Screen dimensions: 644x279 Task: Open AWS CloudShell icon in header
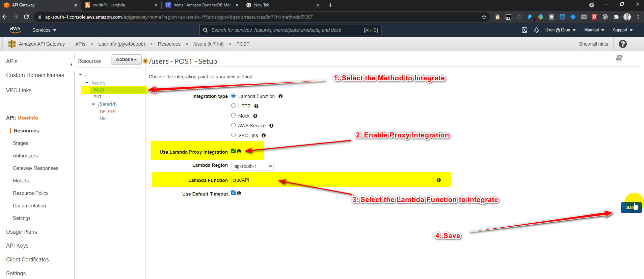(x=525, y=30)
